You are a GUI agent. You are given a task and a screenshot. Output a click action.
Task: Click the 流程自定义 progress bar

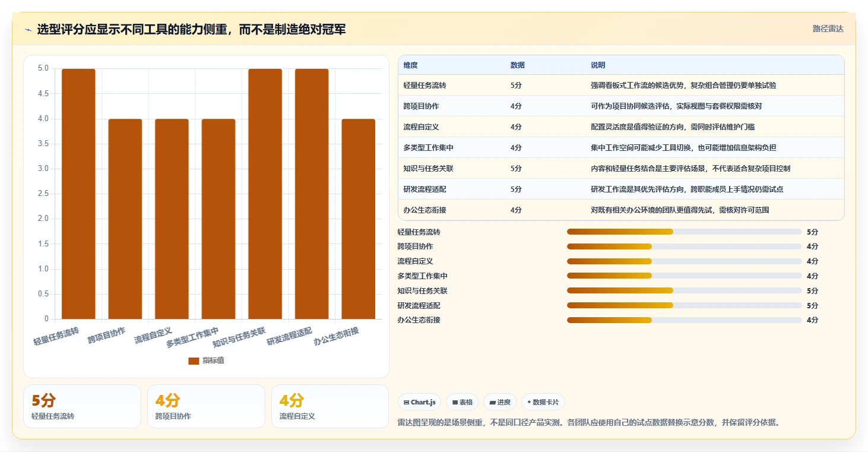click(685, 261)
